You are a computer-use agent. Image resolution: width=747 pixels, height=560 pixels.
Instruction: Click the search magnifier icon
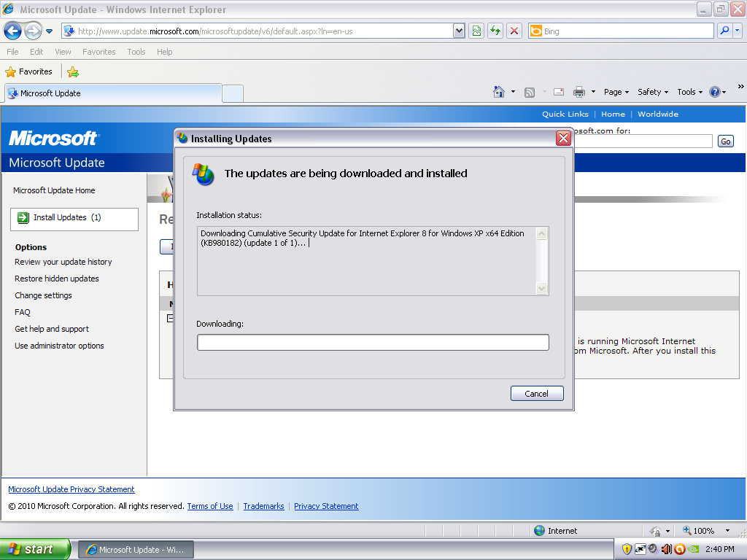coord(724,31)
